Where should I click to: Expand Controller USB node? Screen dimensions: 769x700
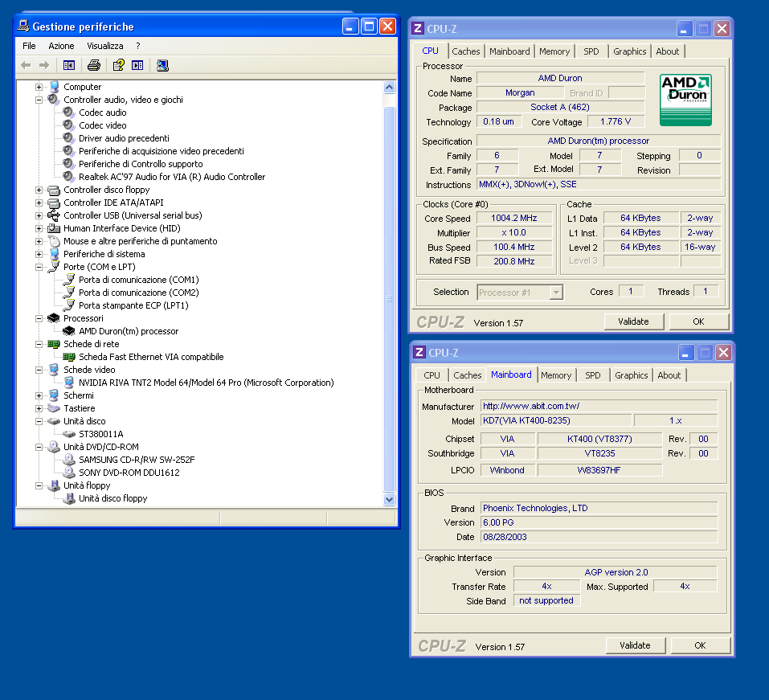coord(39,215)
